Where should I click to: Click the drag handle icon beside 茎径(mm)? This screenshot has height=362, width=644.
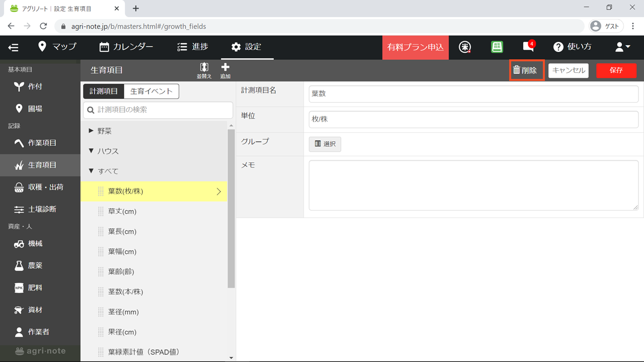tap(100, 312)
